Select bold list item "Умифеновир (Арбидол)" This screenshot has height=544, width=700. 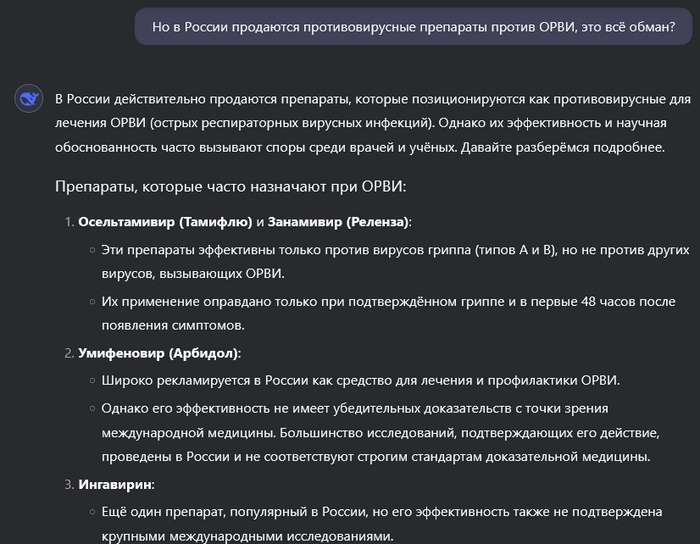point(158,353)
